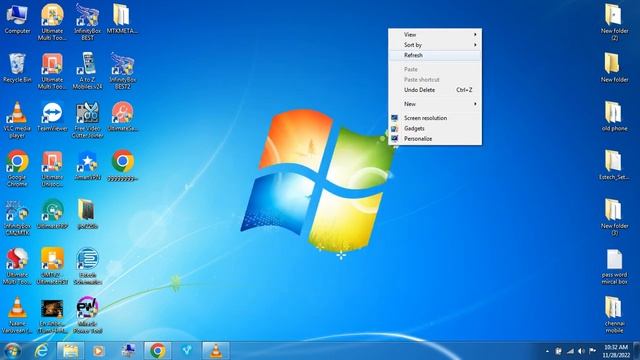Open Screen resolution from the context menu
640x360 pixels.
pos(435,118)
